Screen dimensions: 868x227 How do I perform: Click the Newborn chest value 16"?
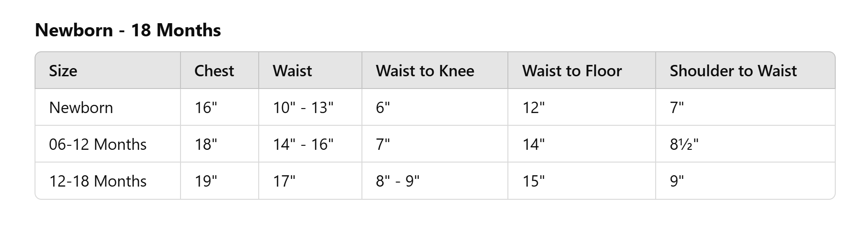coord(206,108)
